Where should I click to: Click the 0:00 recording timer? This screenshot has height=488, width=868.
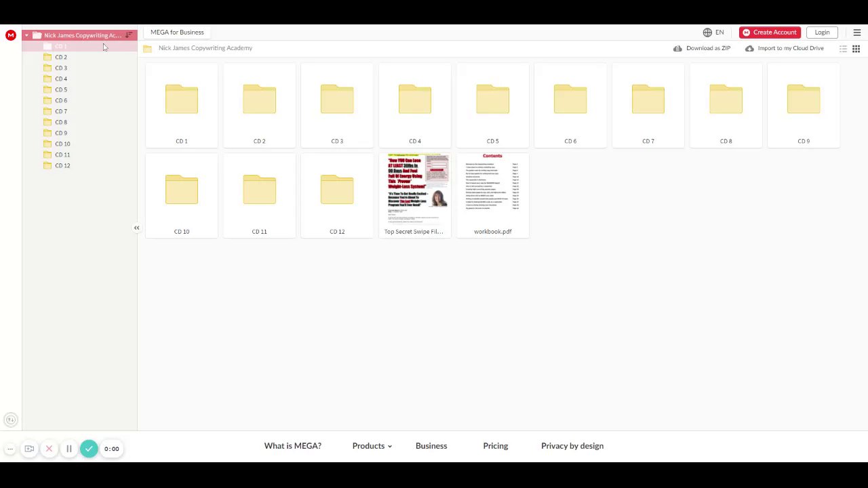click(112, 449)
